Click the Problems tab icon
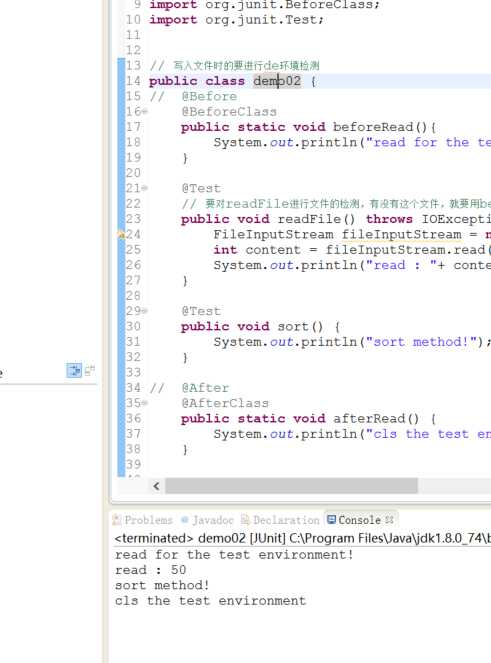 point(117,520)
